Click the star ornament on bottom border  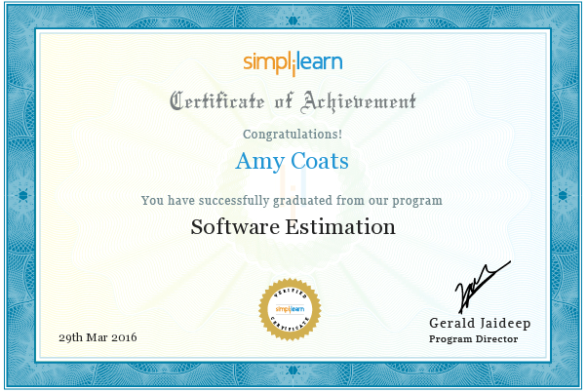(x=293, y=371)
